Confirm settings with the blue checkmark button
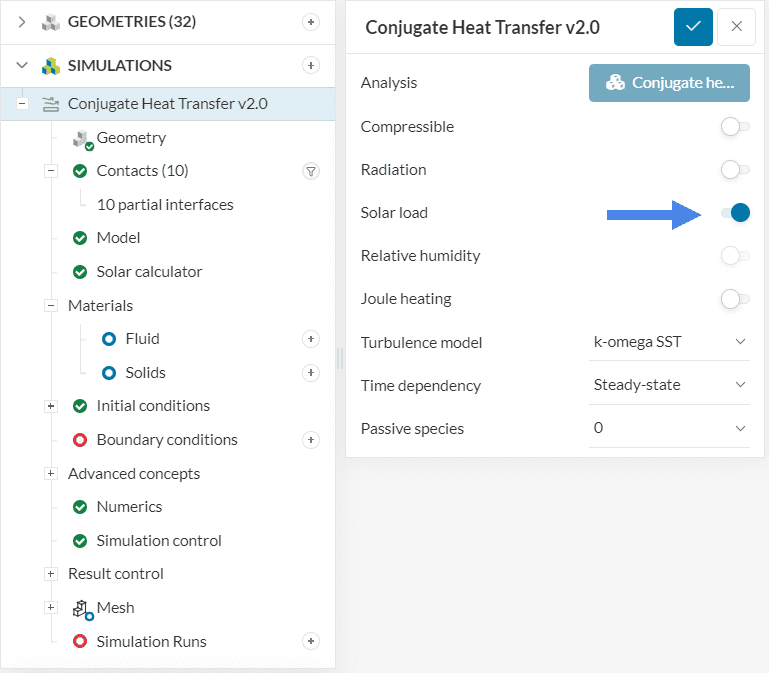Screen dimensions: 769x673 point(692,26)
